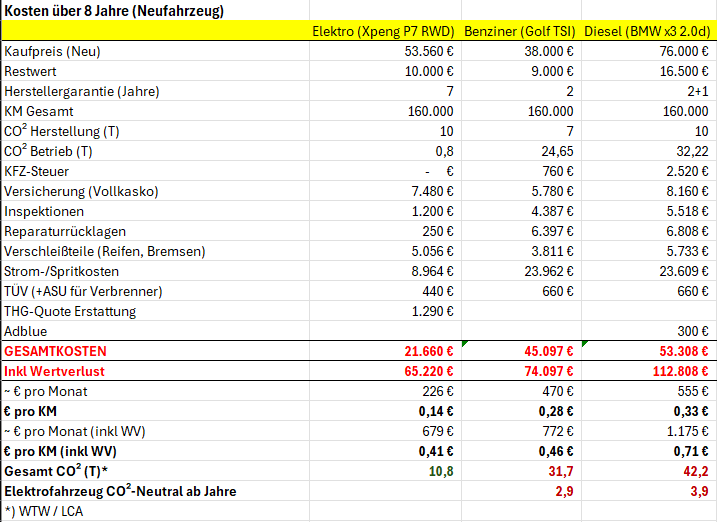This screenshot has height=522, width=717.
Task: Click the green Gesamt CO² value 10,8
Action: click(x=442, y=471)
